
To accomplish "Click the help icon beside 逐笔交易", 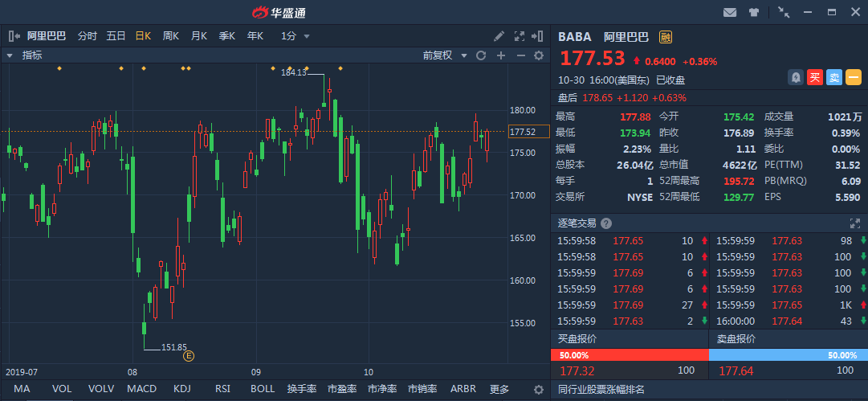I will (606, 223).
